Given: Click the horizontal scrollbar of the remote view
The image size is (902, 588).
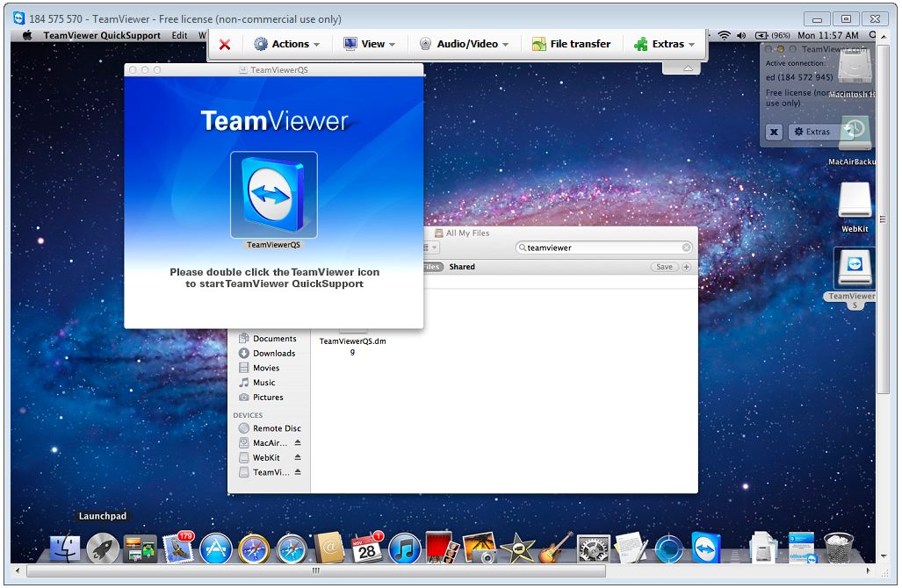Looking at the screenshot, I should click(316, 570).
